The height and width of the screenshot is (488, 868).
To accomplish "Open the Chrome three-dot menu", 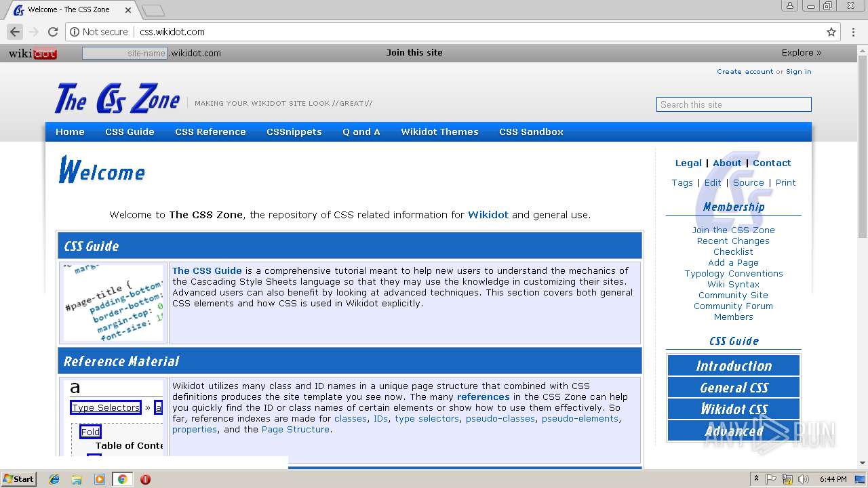I will pos(854,32).
